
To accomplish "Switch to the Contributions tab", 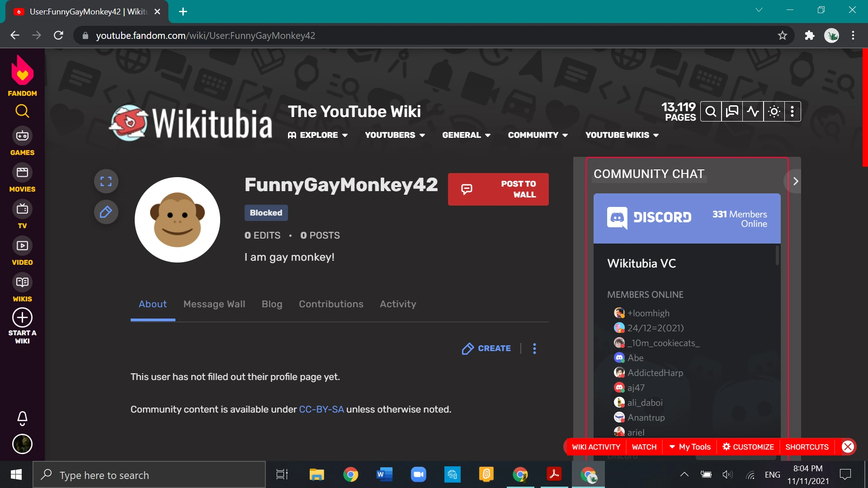I will (x=331, y=304).
